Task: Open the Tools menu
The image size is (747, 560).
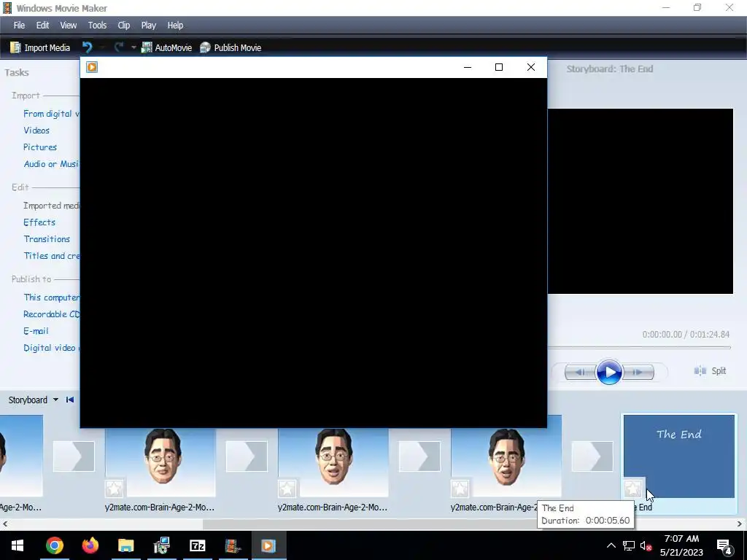Action: point(97,26)
